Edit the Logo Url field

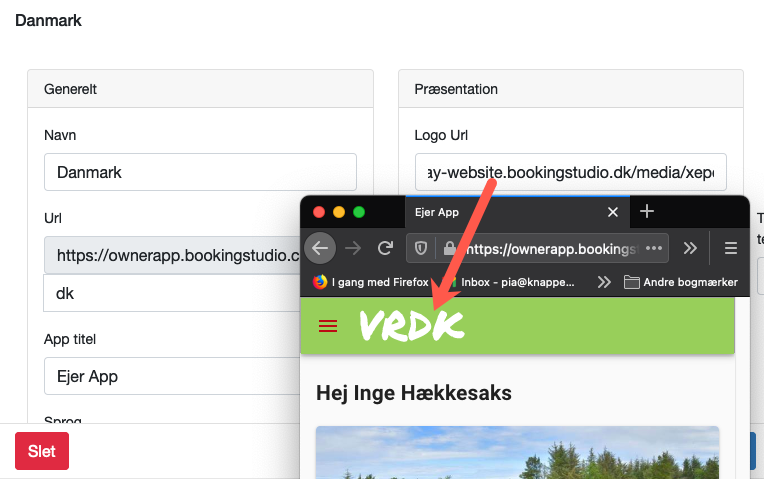(571, 172)
